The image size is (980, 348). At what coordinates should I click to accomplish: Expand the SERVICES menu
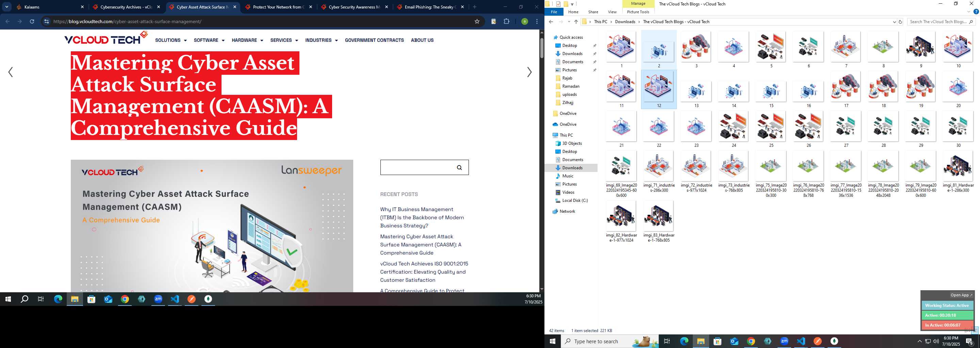click(x=284, y=40)
